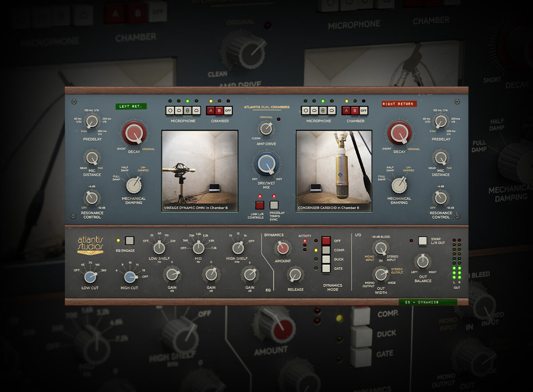This screenshot has width=533, height=392.
Task: Click the Amp Drive knob
Action: click(266, 129)
